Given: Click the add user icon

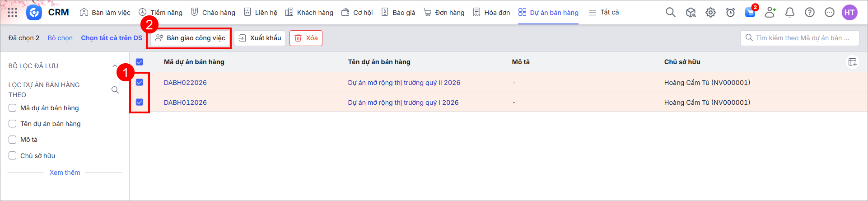Looking at the screenshot, I should pos(770,13).
